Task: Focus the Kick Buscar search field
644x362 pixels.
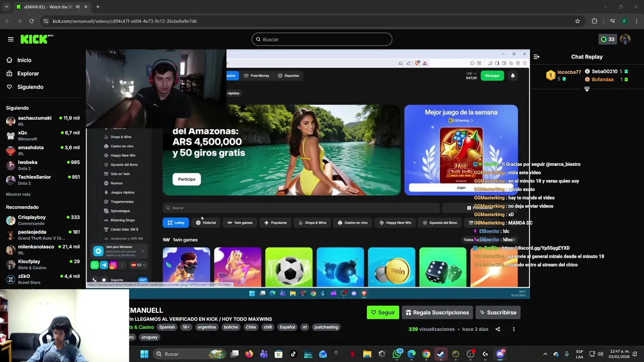Action: coord(322,39)
